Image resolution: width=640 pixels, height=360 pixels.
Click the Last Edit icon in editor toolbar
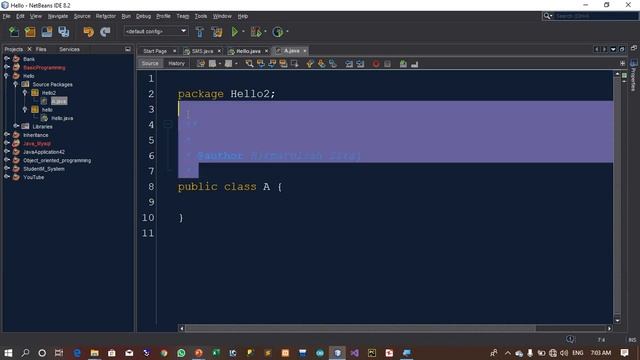pyautogui.click(x=201, y=64)
